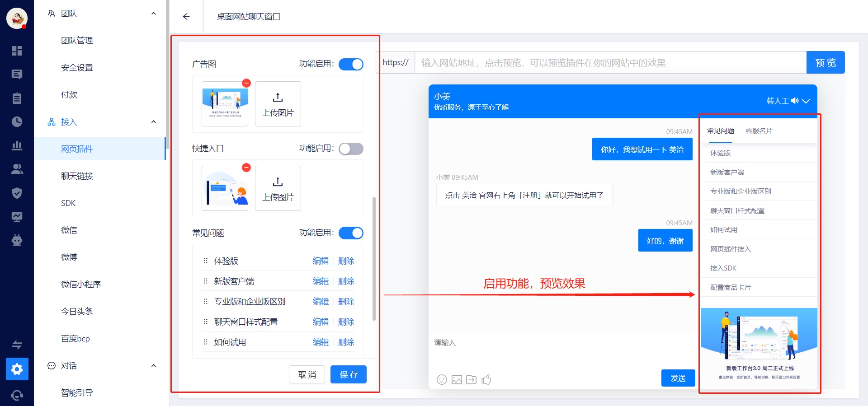Click the transfer arrows sidebar icon
The height and width of the screenshot is (406, 868).
click(x=17, y=345)
